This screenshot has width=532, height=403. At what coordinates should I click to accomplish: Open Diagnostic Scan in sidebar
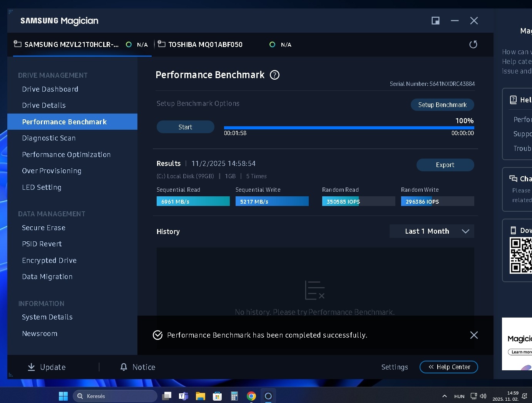[49, 138]
